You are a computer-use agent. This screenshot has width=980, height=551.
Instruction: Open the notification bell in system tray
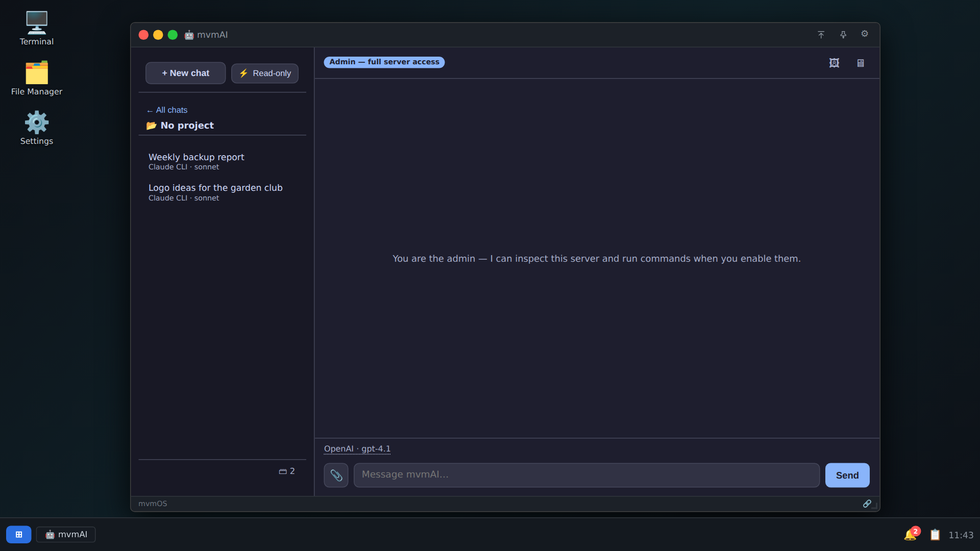point(911,534)
